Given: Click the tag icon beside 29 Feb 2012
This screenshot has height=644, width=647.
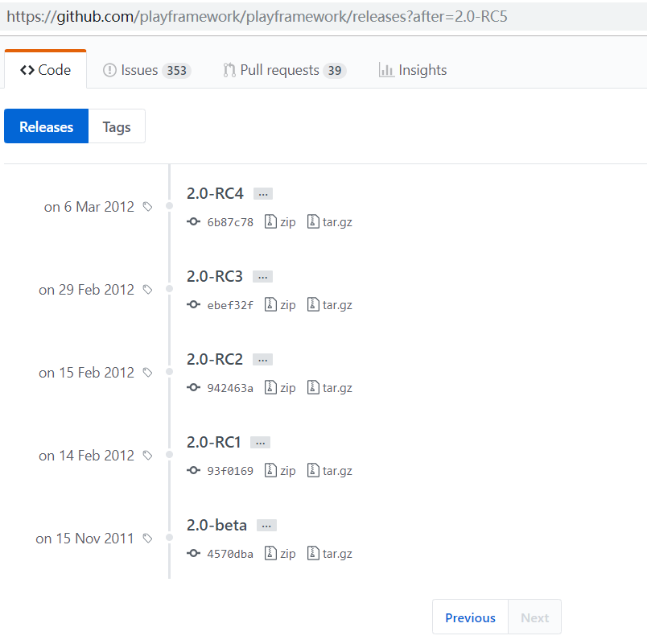Looking at the screenshot, I should tap(148, 289).
